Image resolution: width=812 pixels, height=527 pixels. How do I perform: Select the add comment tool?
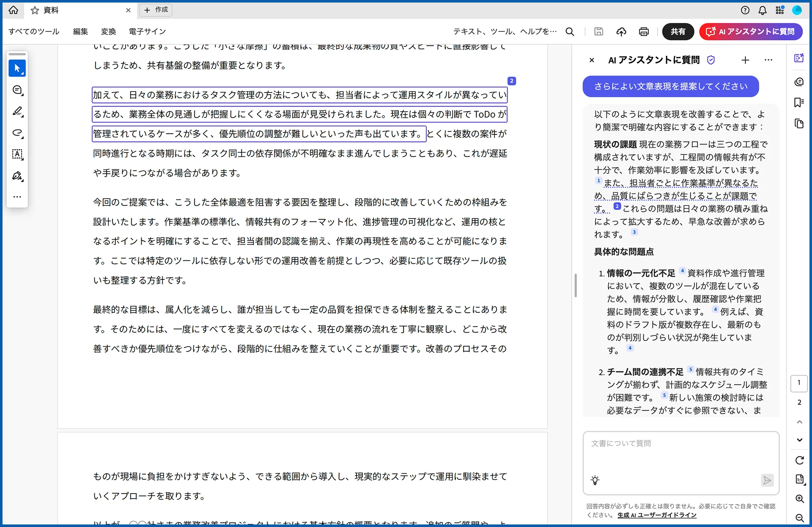point(17,90)
